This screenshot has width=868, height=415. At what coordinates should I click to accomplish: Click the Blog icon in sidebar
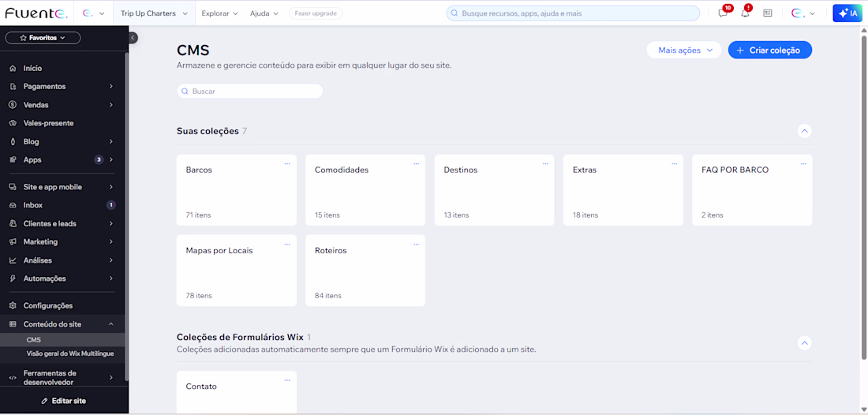[x=13, y=142]
